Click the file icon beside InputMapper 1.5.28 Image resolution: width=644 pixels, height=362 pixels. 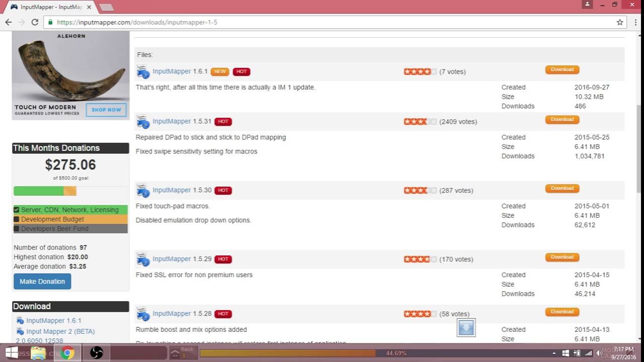click(x=143, y=314)
